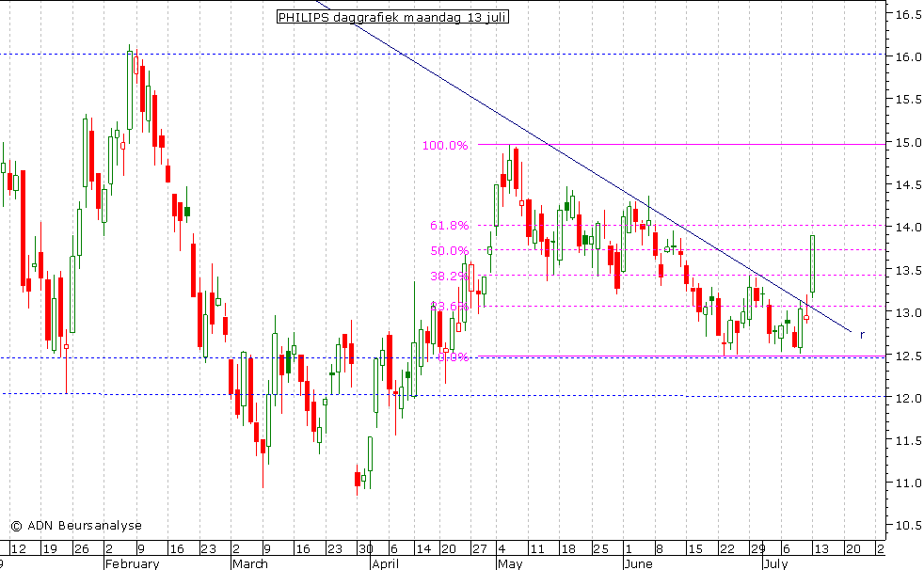This screenshot has width=924, height=570.
Task: Click the date label '14' on time axis
Action: pos(423,549)
